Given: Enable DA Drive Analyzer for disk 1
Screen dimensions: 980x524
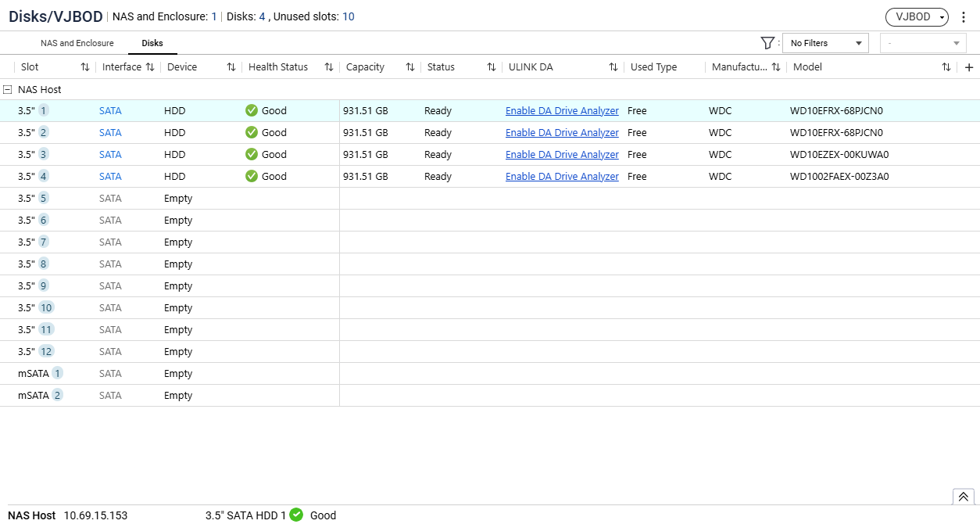Looking at the screenshot, I should (562, 111).
